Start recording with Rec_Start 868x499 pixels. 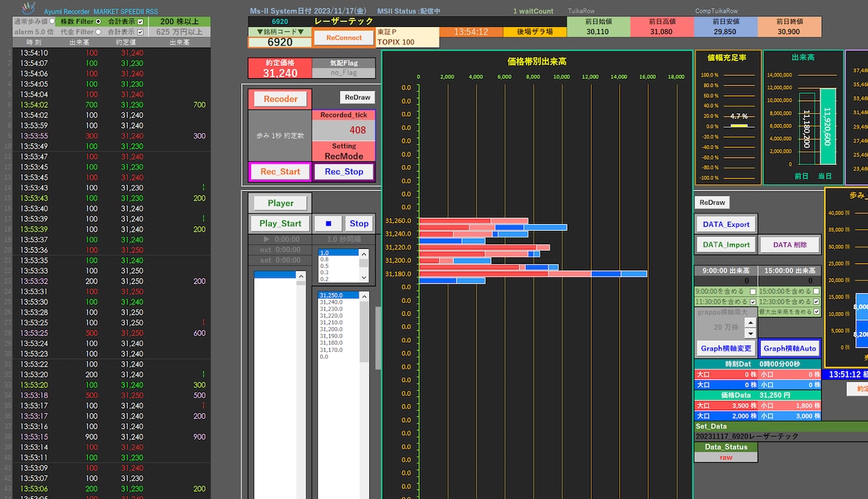point(280,171)
